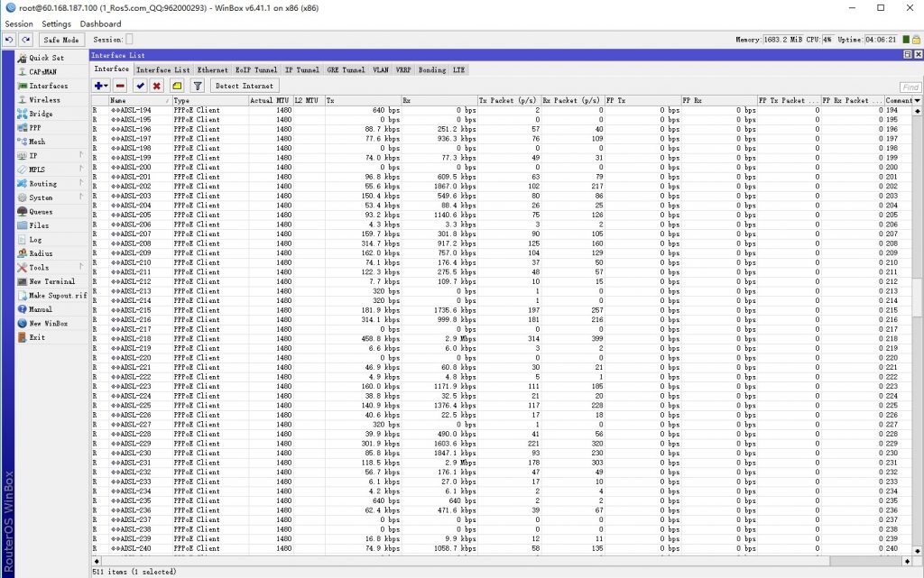
Task: Expand the Tools submenu
Action: pyautogui.click(x=39, y=268)
